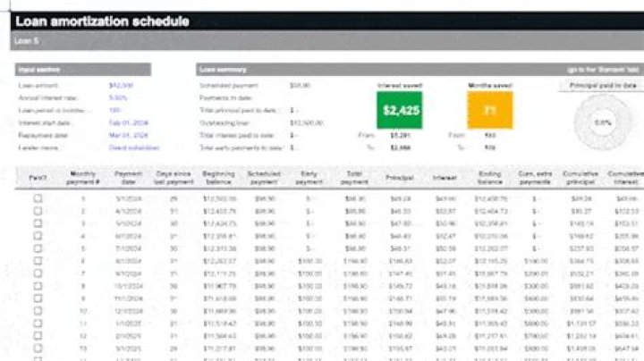This screenshot has height=361, width=644.
Task: Open the 'Principal paid to date' chart selector
Action: click(602, 86)
